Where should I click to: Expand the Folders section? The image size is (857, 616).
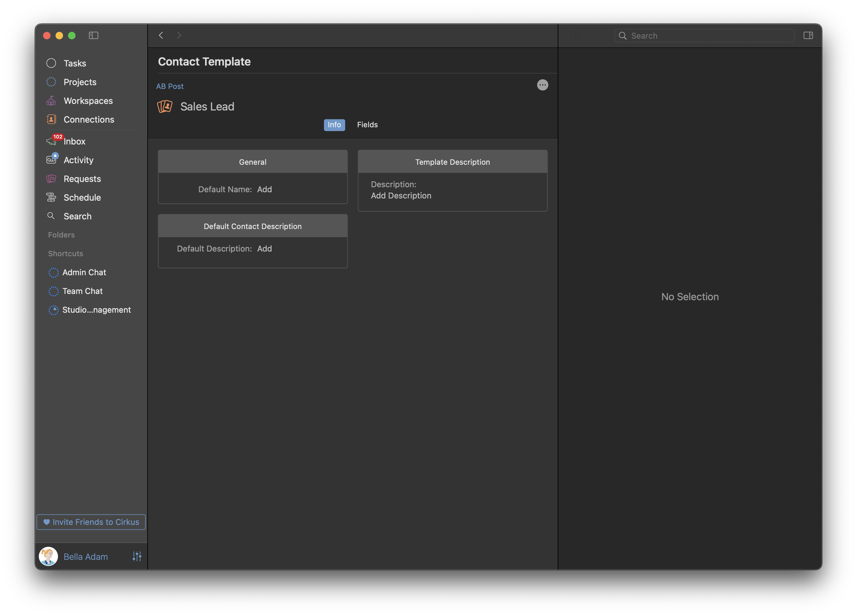(x=61, y=235)
